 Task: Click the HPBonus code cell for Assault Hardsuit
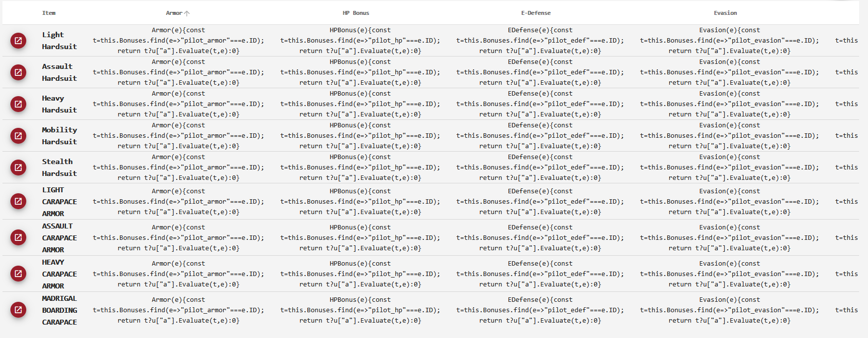pyautogui.click(x=360, y=72)
